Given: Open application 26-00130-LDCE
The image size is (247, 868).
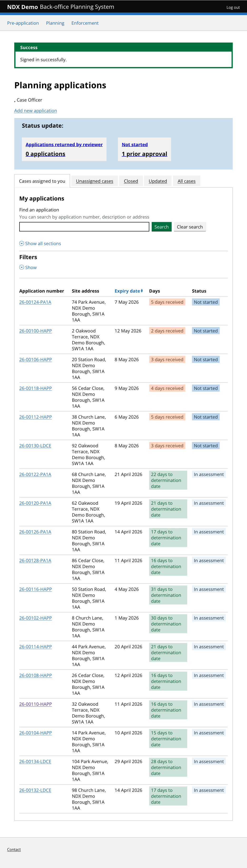Looking at the screenshot, I should click(x=35, y=445).
